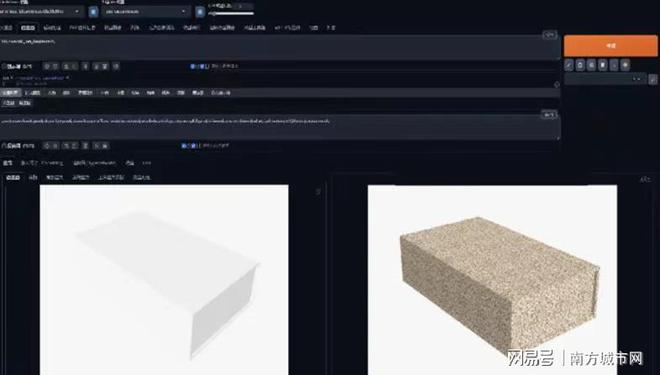Select the highlighted img2img tab in the top tab bar
The width and height of the screenshot is (660, 375).
(x=28, y=28)
